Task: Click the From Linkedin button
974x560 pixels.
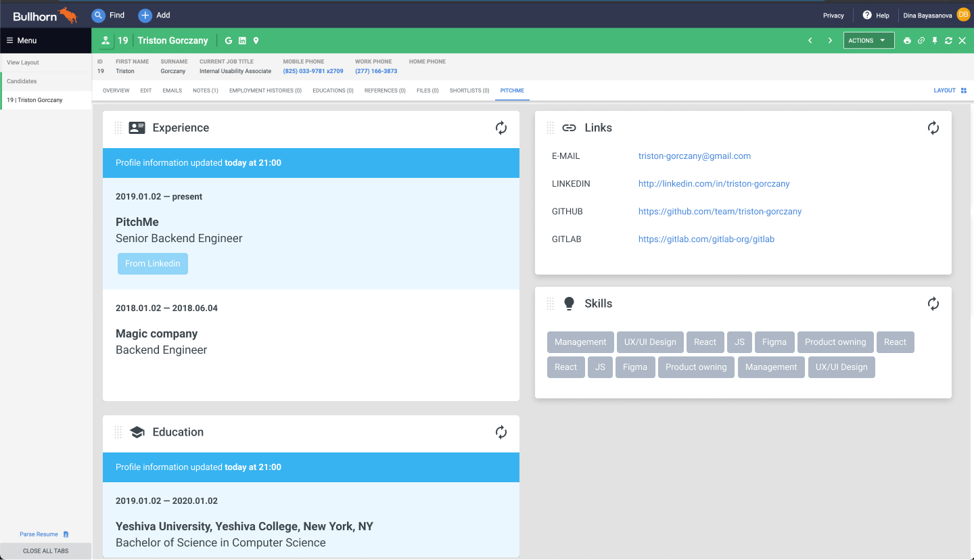Action: 153,264
